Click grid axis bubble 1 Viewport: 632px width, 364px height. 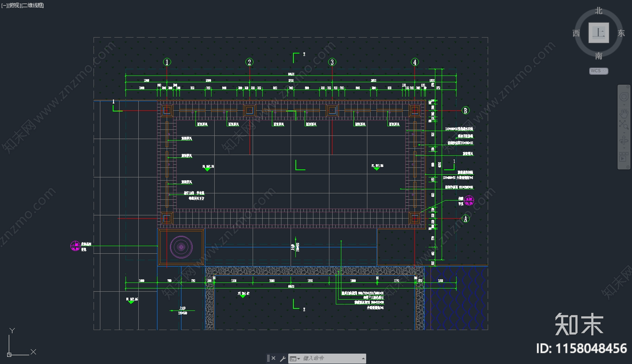167,62
